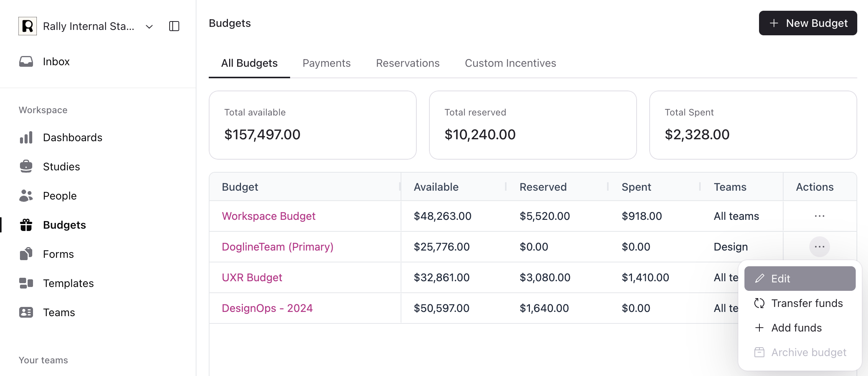Open Dashboards bar chart icon
Viewport: 868px width, 376px height.
click(26, 137)
